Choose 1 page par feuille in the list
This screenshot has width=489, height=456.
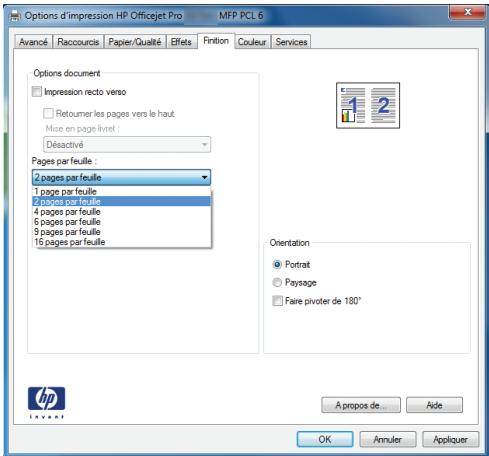click(x=122, y=192)
